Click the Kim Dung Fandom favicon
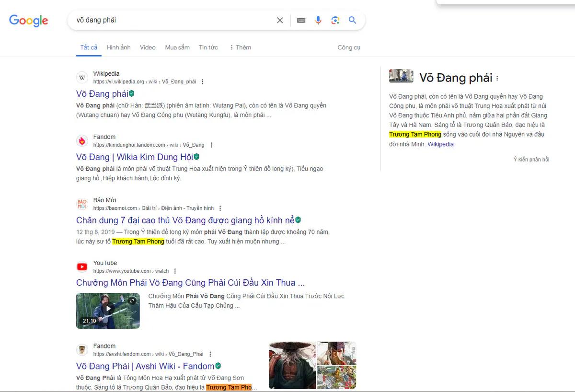This screenshot has width=575, height=392. coord(82,141)
